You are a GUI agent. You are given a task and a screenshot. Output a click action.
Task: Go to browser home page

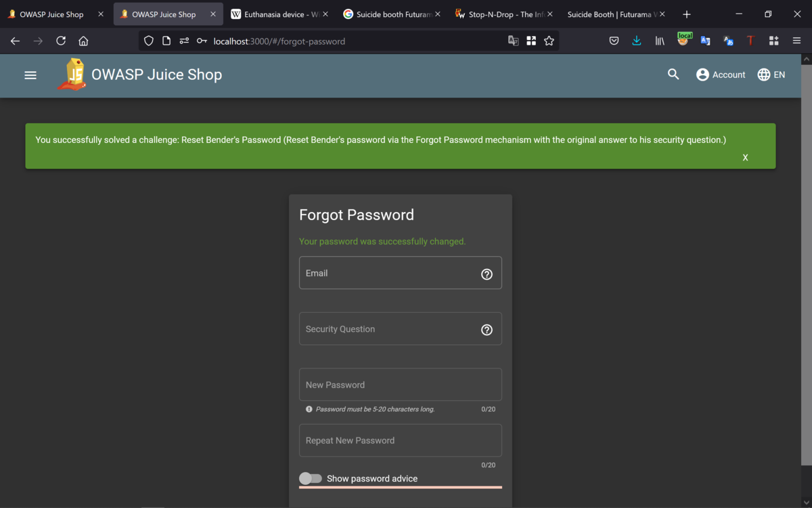pos(83,41)
